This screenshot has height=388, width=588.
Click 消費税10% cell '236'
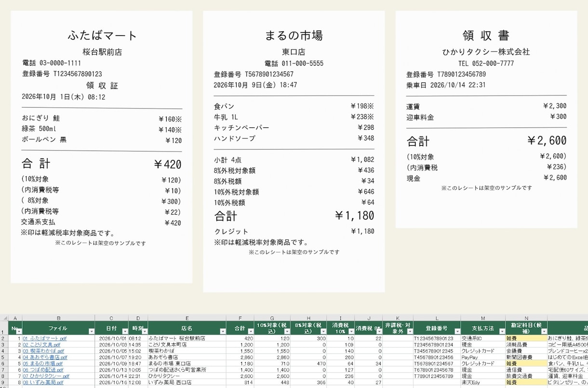341,376
